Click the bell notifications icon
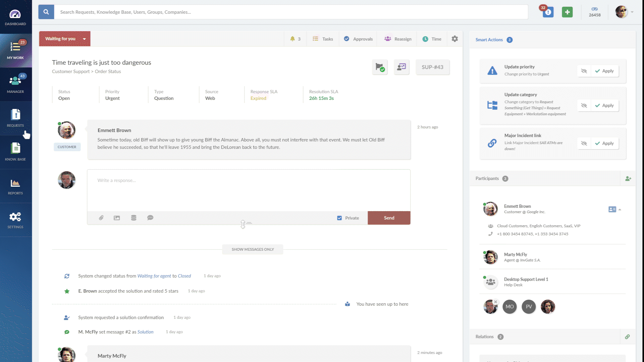 coord(292,39)
